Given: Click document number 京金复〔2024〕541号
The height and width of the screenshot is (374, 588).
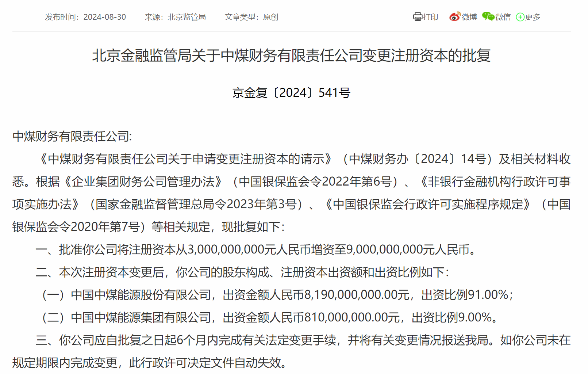Looking at the screenshot, I should point(291,93).
